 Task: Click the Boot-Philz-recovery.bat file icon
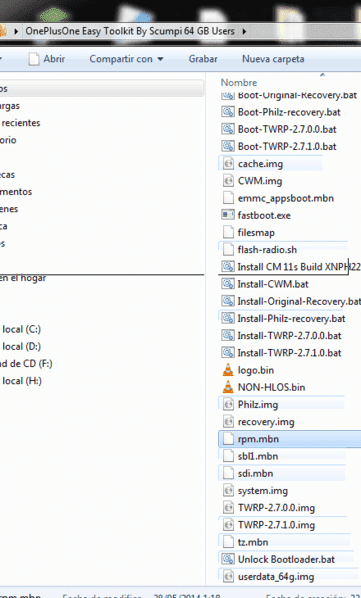click(228, 112)
